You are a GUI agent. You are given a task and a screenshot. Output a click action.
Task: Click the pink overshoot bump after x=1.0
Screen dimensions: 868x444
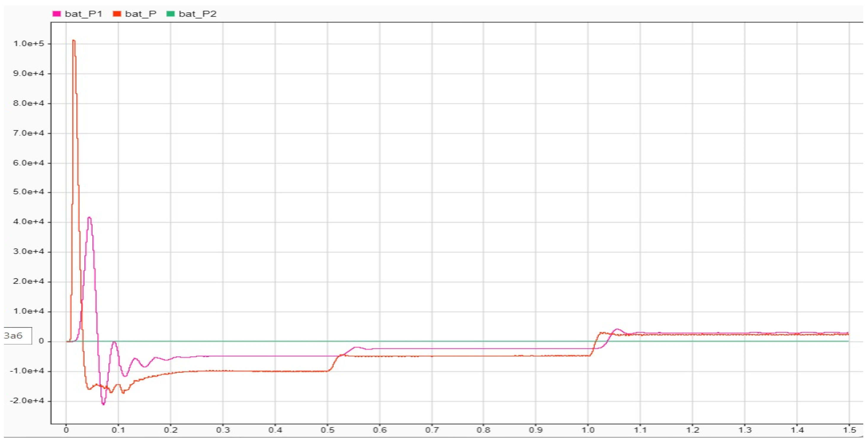pyautogui.click(x=617, y=329)
